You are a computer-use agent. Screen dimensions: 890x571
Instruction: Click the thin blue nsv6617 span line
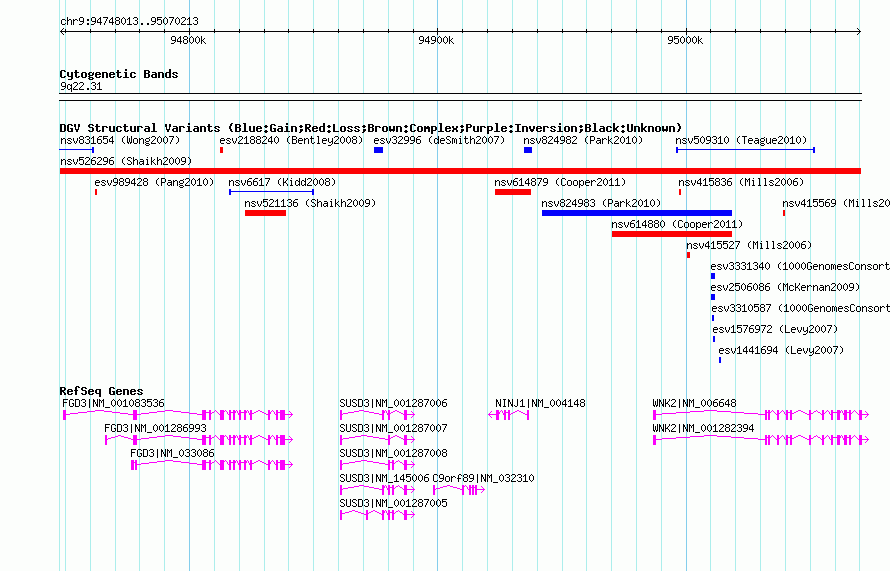(x=271, y=192)
